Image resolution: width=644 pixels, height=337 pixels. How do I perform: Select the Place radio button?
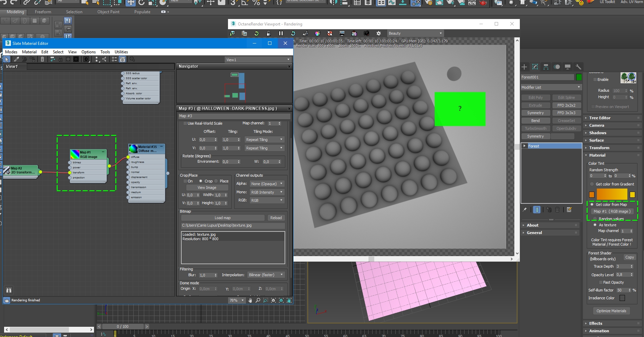216,181
